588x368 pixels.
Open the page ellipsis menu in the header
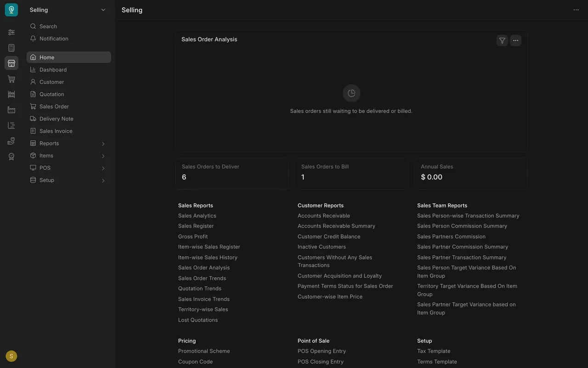(x=576, y=10)
